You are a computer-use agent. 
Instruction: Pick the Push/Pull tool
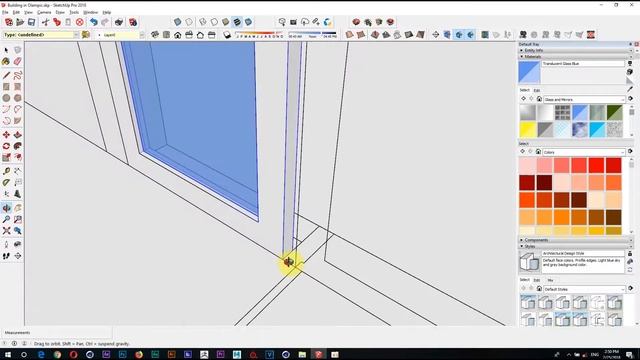pos(18,135)
